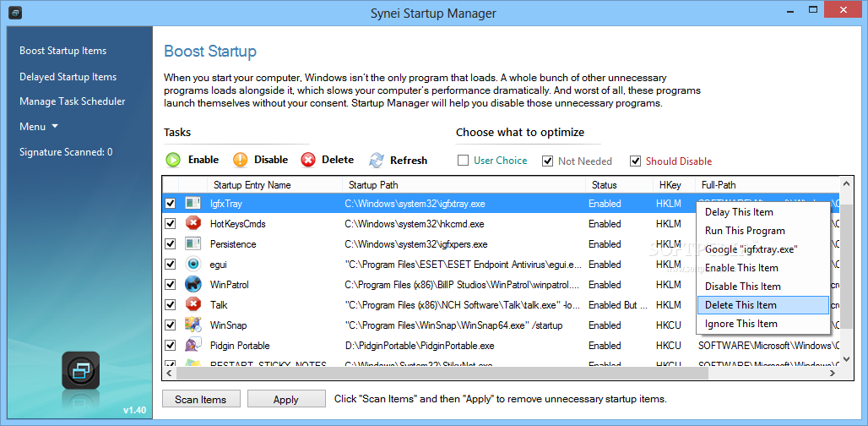Image resolution: width=868 pixels, height=426 pixels.
Task: Uncheck the WinSnap row checkbox
Action: [x=171, y=325]
